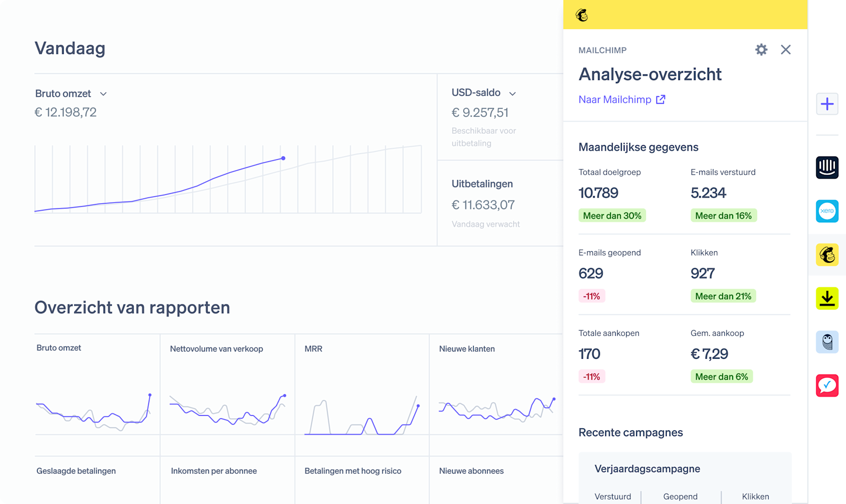The width and height of the screenshot is (846, 504).
Task: Open the red chat checkmark app
Action: 827,385
